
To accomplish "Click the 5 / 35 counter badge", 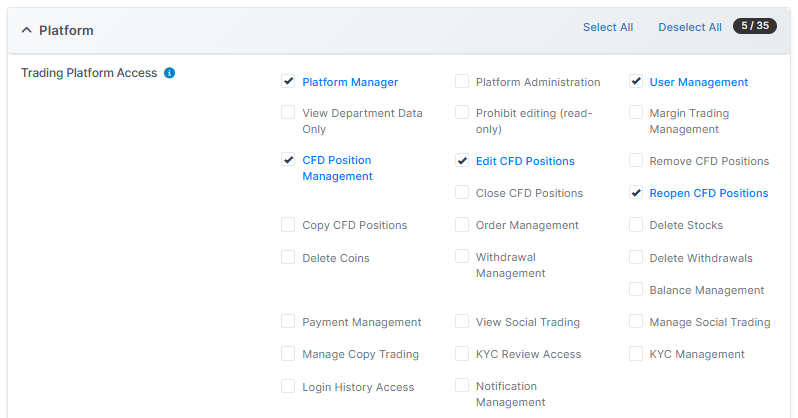I will [x=754, y=26].
